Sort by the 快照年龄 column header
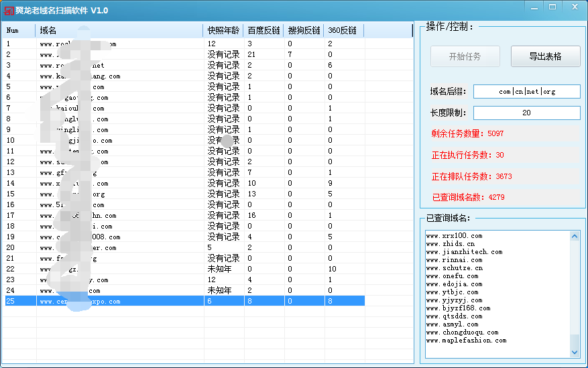Screen dimensions: 588x368 coord(223,30)
